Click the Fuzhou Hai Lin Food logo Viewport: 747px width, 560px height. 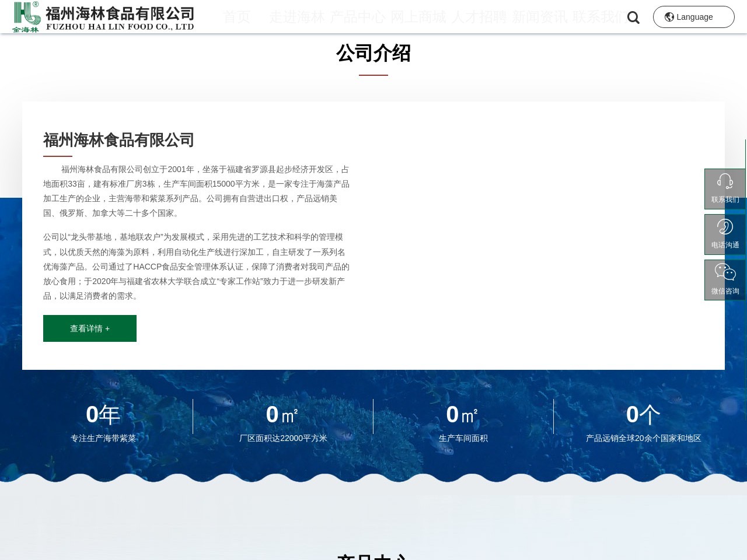(x=103, y=17)
